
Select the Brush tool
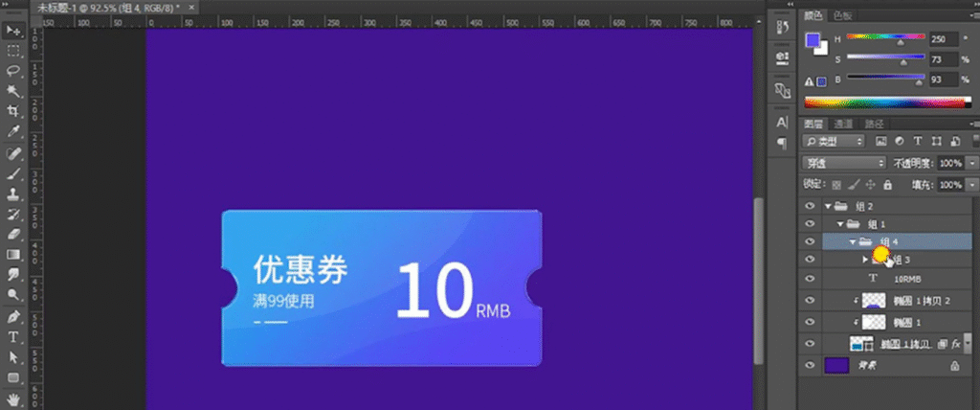pyautogui.click(x=13, y=173)
